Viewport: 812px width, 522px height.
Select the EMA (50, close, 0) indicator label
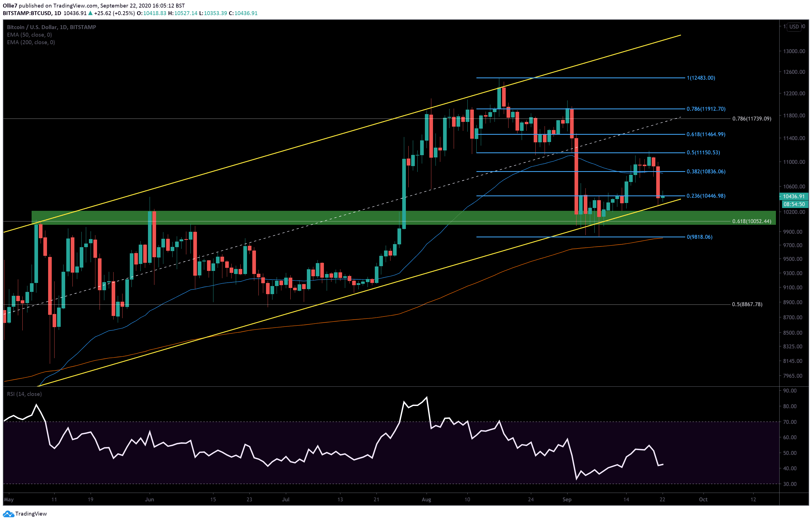[x=29, y=35]
